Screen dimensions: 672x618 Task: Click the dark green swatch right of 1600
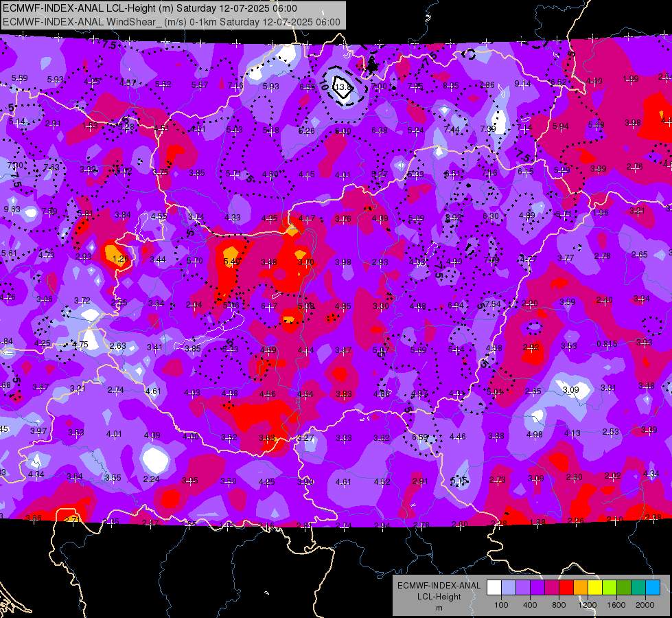623,587
